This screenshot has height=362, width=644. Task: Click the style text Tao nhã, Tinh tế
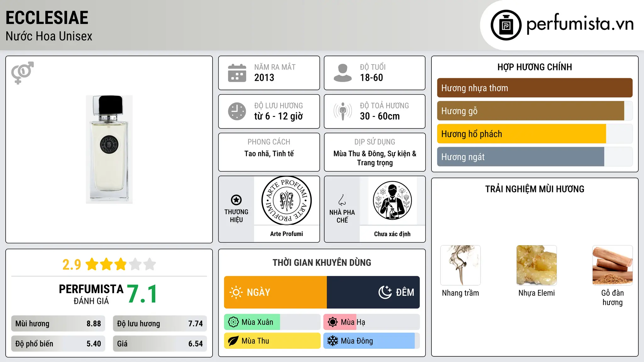pyautogui.click(x=269, y=154)
